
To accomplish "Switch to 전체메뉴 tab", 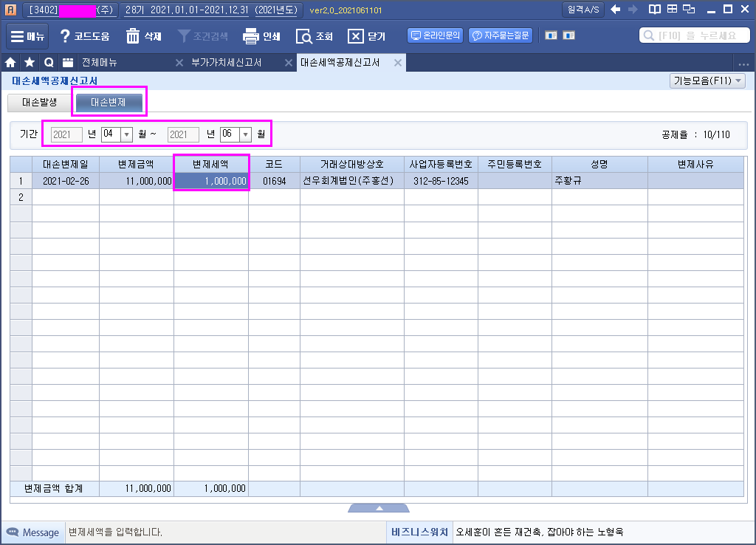I will 100,62.
